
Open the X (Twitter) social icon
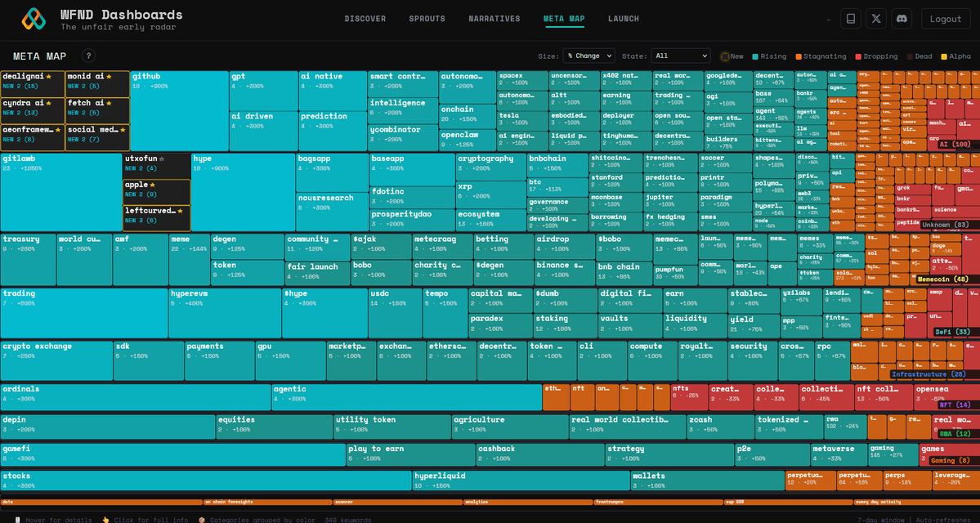click(875, 19)
